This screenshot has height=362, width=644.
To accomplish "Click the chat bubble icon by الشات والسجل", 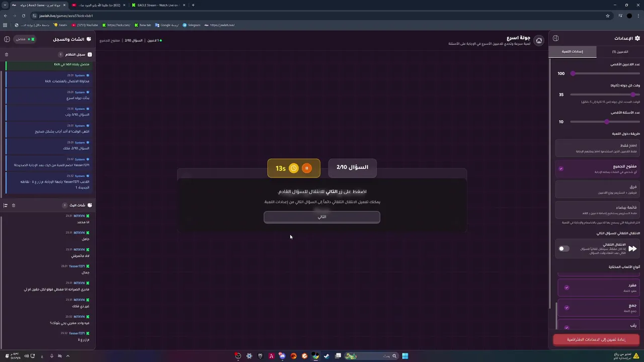I will click(x=89, y=39).
